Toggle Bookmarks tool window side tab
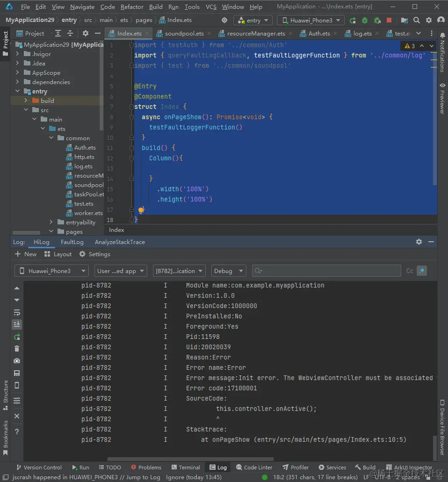The height and width of the screenshot is (482, 448). [5, 438]
